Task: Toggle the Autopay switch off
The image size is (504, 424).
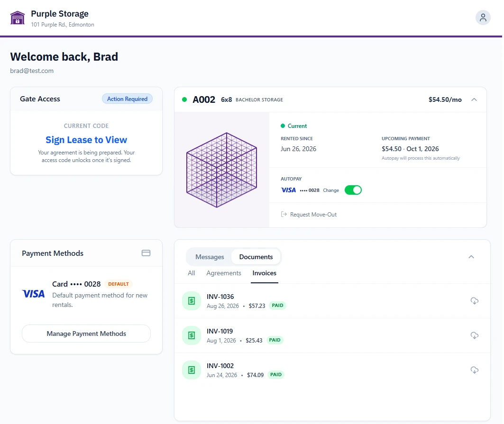Action: (x=353, y=190)
